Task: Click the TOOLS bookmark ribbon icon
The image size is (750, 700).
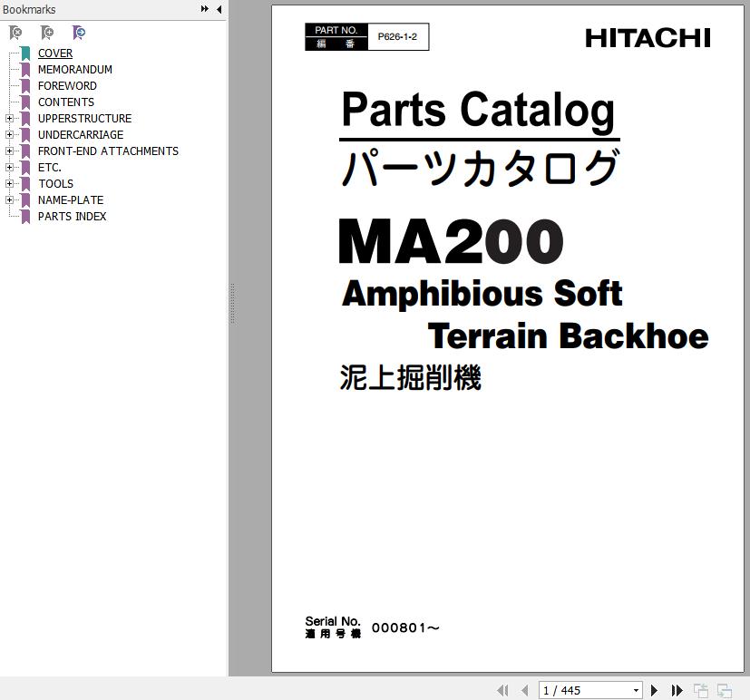Action: (25, 183)
